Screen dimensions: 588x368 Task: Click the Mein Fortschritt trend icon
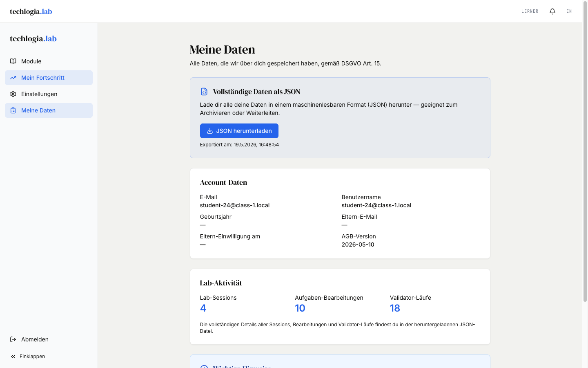(13, 78)
